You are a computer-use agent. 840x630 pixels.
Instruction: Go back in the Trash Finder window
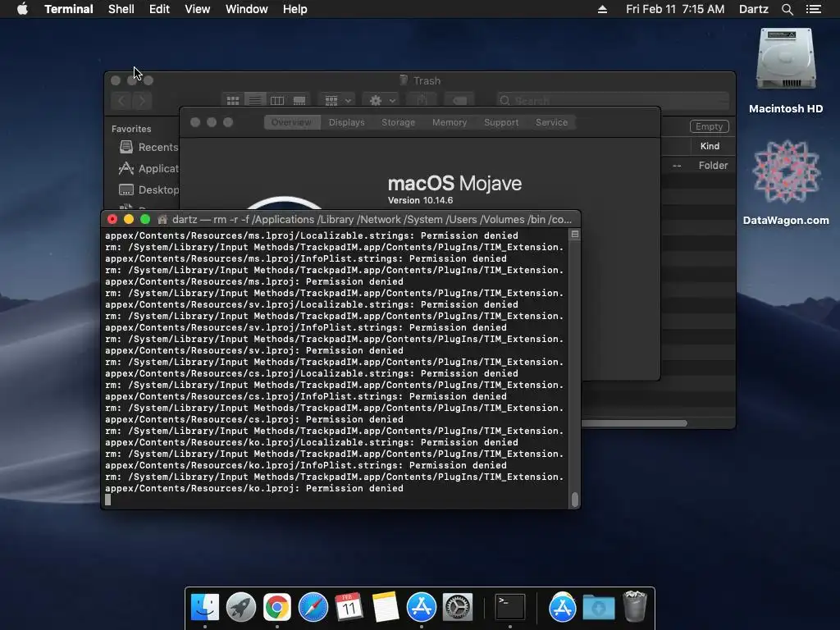121,101
